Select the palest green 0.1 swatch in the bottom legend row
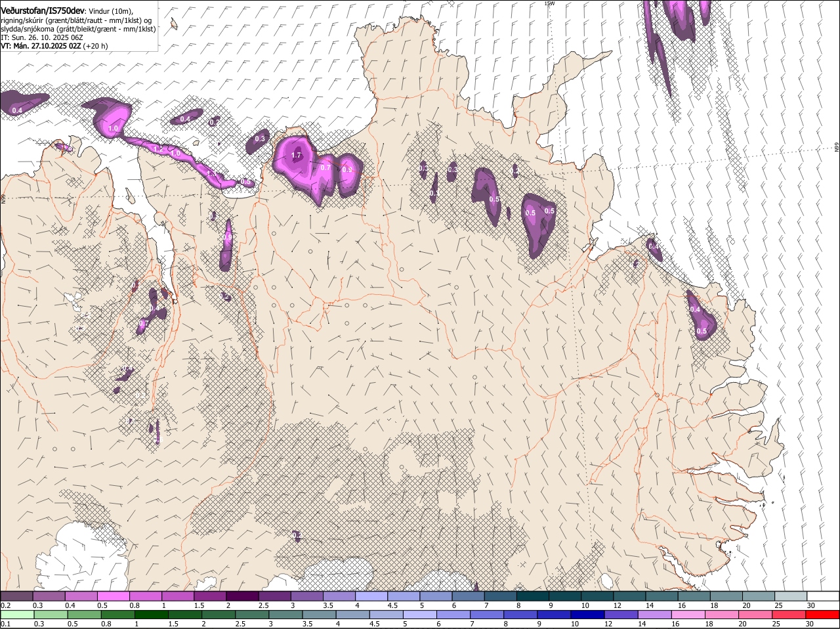 [17, 615]
